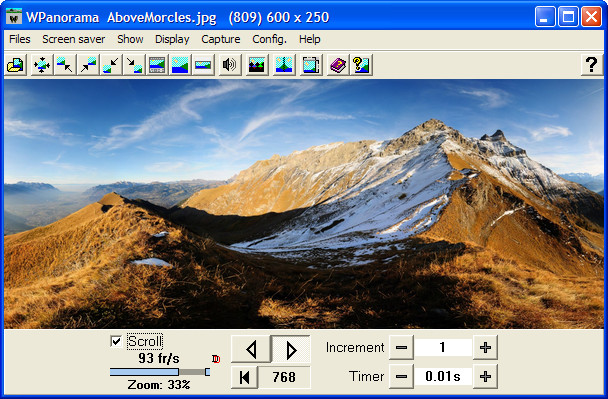Click the large question mark help button
608x399 pixels.
591,65
